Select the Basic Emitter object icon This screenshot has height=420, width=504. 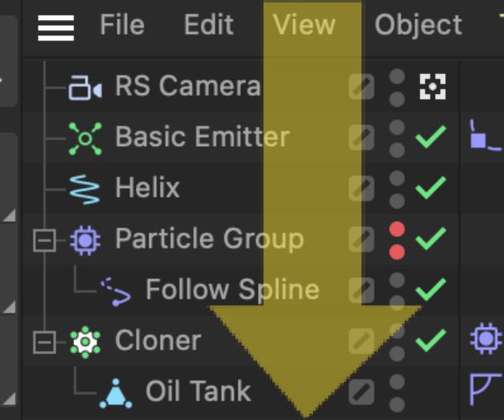tap(85, 139)
